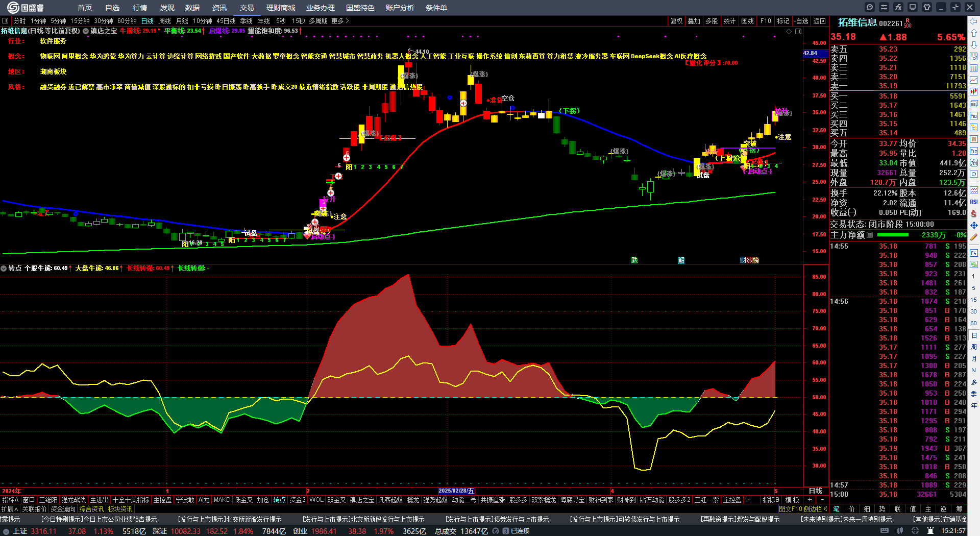Open the 行情 menu
Image resolution: width=980 pixels, height=536 pixels.
[140, 8]
